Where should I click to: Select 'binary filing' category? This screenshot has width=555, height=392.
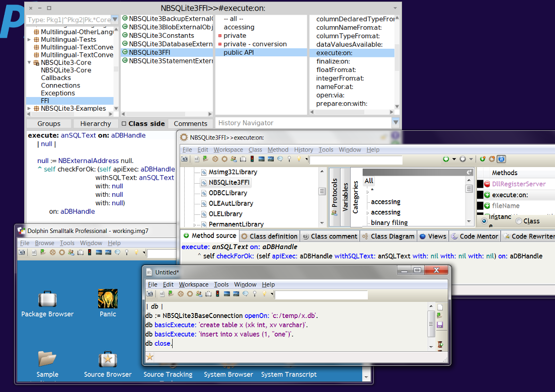[389, 223]
